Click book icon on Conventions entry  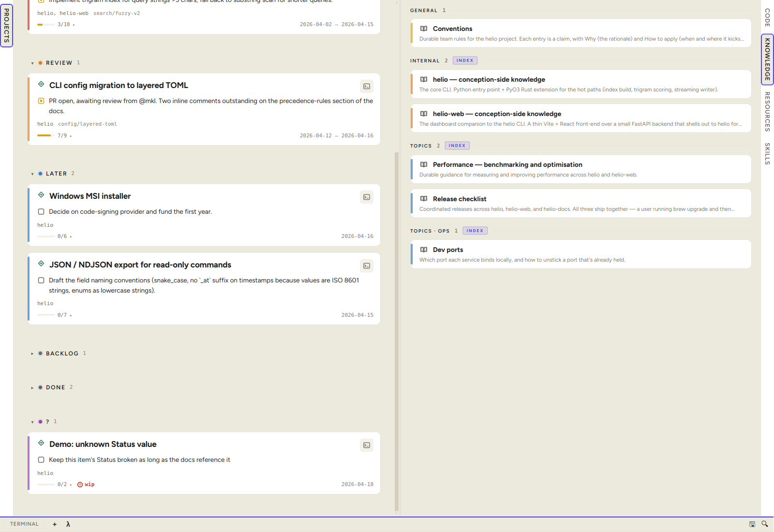point(424,29)
